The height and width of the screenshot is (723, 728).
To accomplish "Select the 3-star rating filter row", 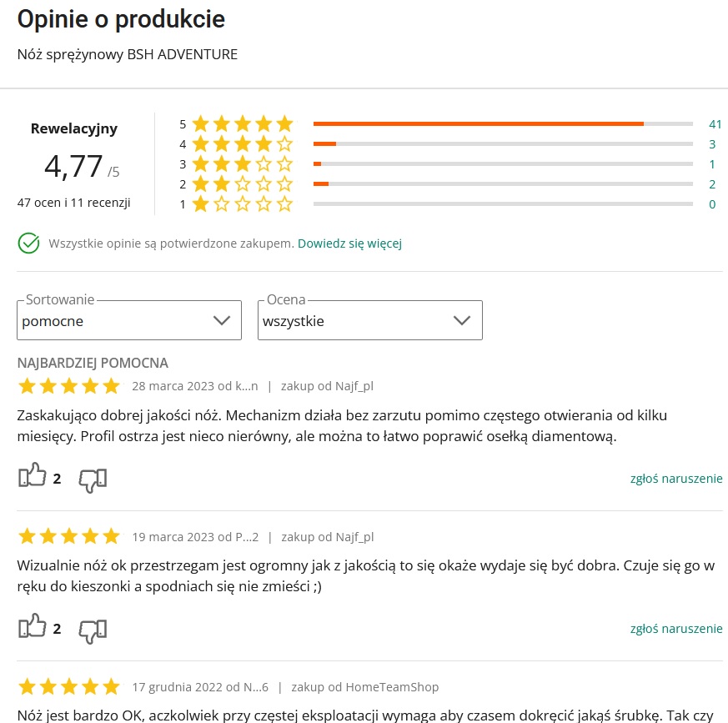I will pos(242,163).
